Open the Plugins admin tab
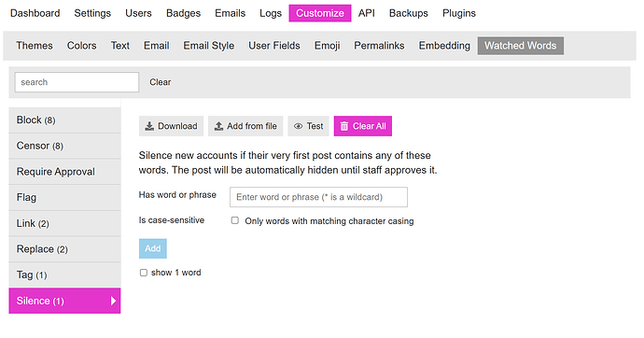The width and height of the screenshot is (644, 338). (459, 13)
